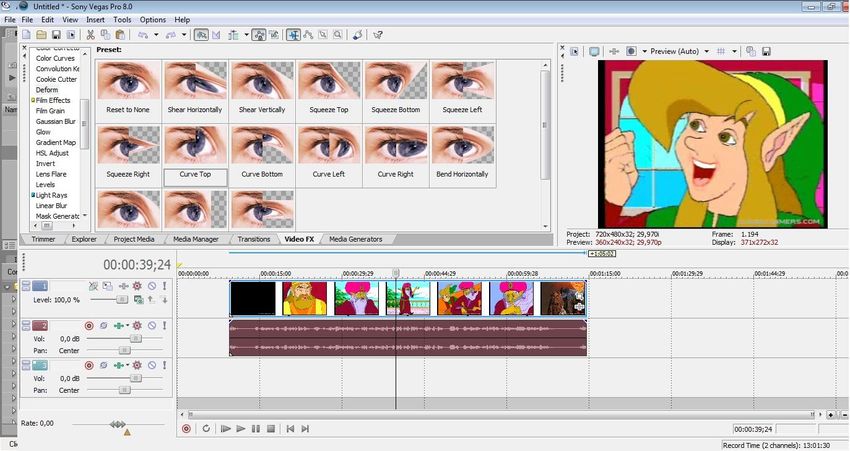
Task: Open Auto Ripple mode dropdown arrow
Action: [x=247, y=35]
